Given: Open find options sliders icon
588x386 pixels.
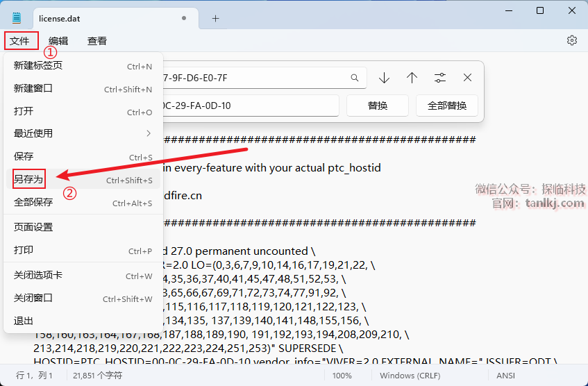Looking at the screenshot, I should coord(440,78).
